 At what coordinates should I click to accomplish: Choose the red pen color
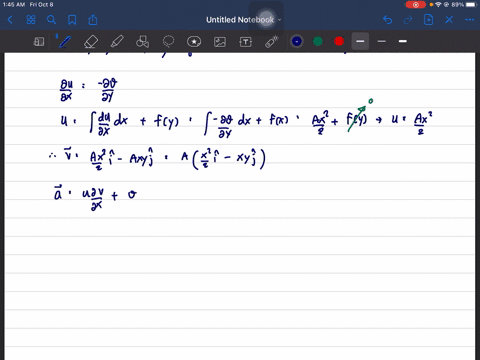tap(339, 41)
